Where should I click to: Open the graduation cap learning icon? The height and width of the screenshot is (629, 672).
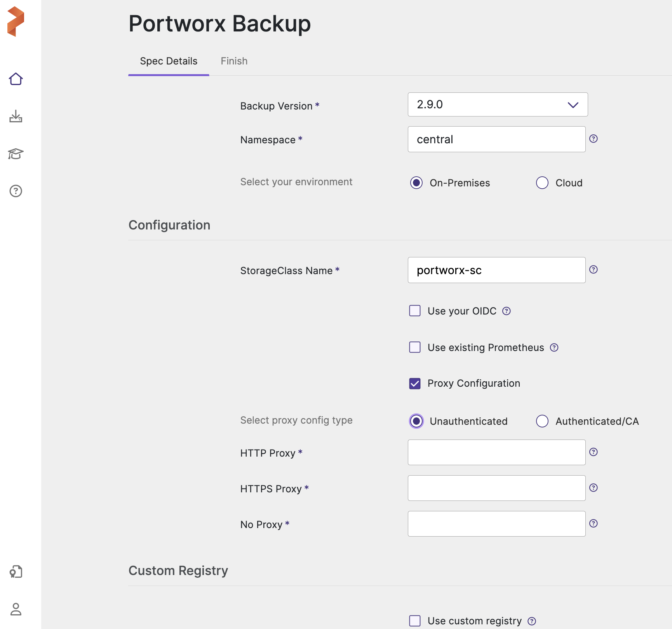click(x=16, y=154)
